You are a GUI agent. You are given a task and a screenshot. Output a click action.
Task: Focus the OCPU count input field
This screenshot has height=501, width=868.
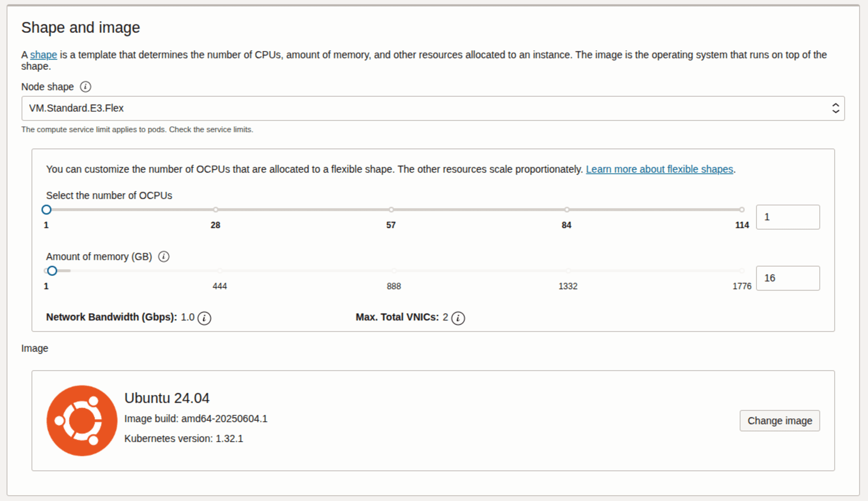tap(788, 217)
